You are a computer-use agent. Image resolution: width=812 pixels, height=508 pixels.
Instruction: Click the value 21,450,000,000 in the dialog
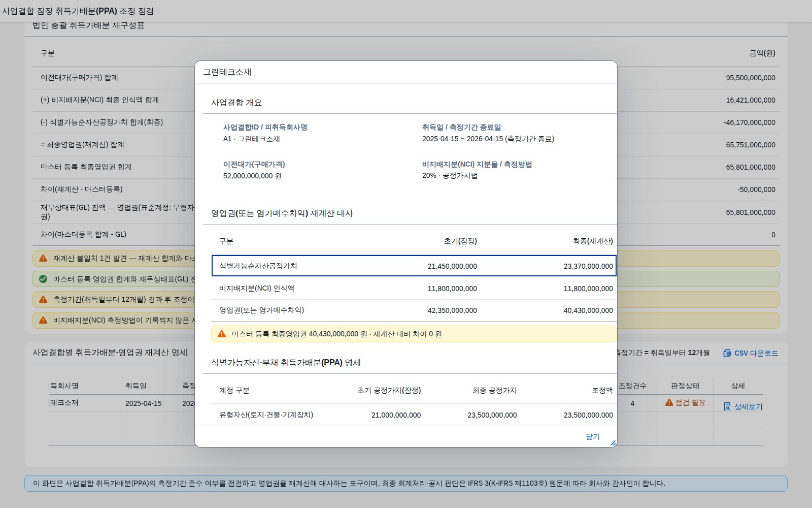click(x=452, y=266)
